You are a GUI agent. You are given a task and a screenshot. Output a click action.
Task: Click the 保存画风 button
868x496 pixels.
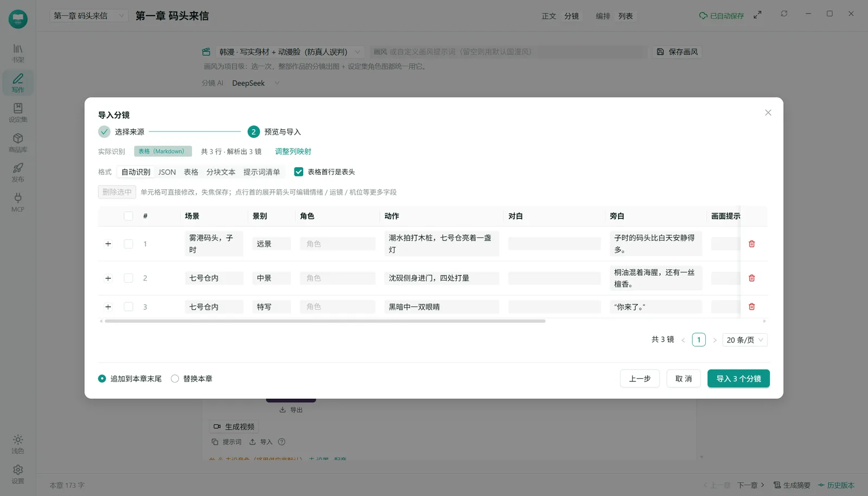[677, 52]
